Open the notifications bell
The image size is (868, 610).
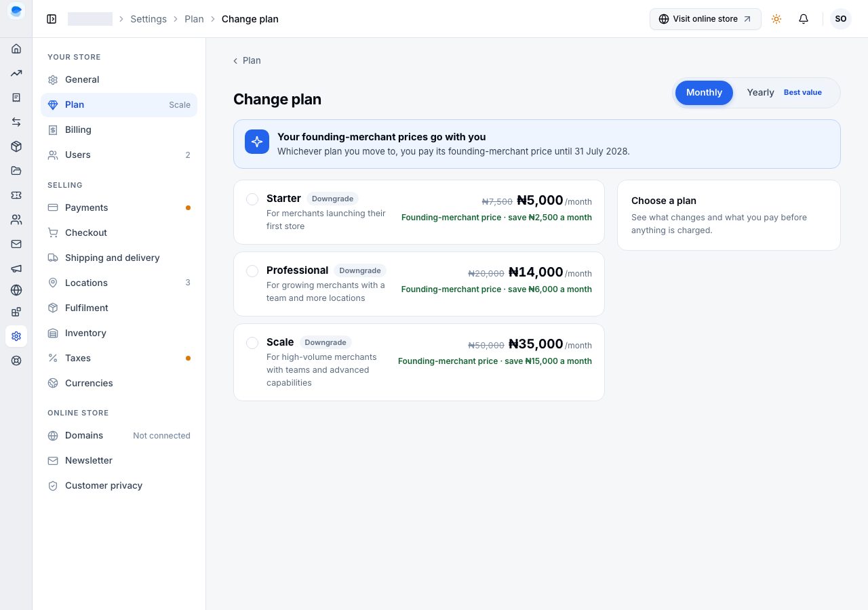tap(804, 19)
